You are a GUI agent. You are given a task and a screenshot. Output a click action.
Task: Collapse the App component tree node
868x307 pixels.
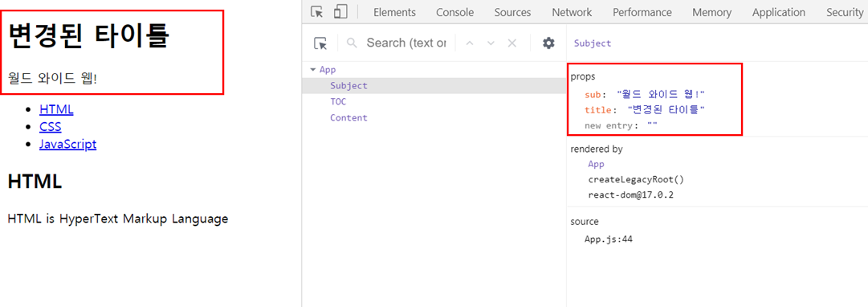(x=313, y=70)
